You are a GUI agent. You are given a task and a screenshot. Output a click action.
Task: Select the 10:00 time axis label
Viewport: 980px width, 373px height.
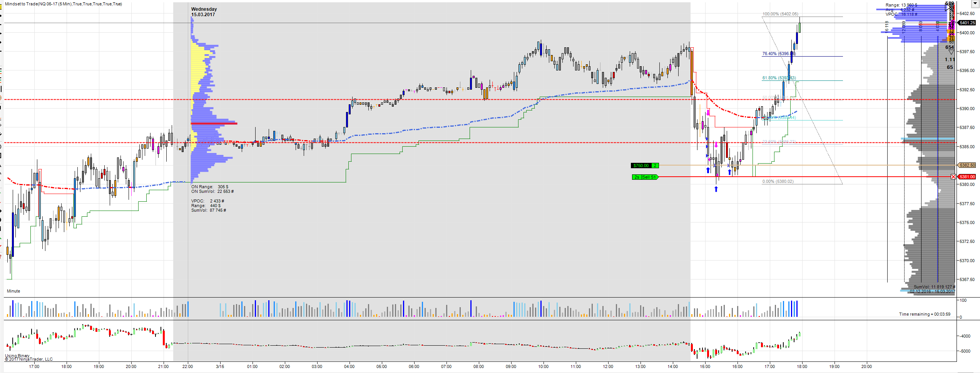point(544,366)
